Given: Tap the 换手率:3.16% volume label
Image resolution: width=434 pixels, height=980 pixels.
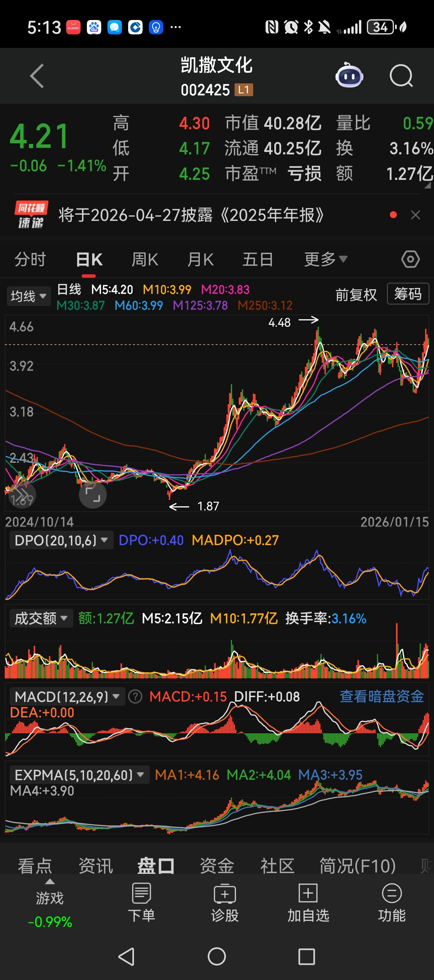Looking at the screenshot, I should (325, 618).
